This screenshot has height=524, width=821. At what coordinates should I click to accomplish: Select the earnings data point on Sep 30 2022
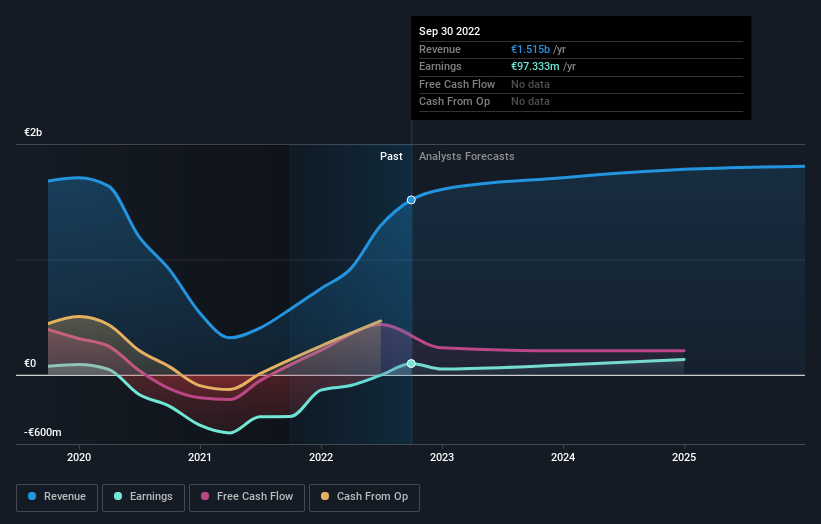(x=411, y=363)
